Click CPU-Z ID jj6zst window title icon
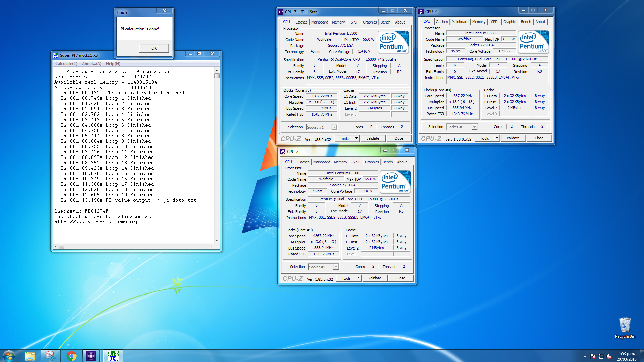Viewport: 644px width, 362px height. click(x=281, y=12)
